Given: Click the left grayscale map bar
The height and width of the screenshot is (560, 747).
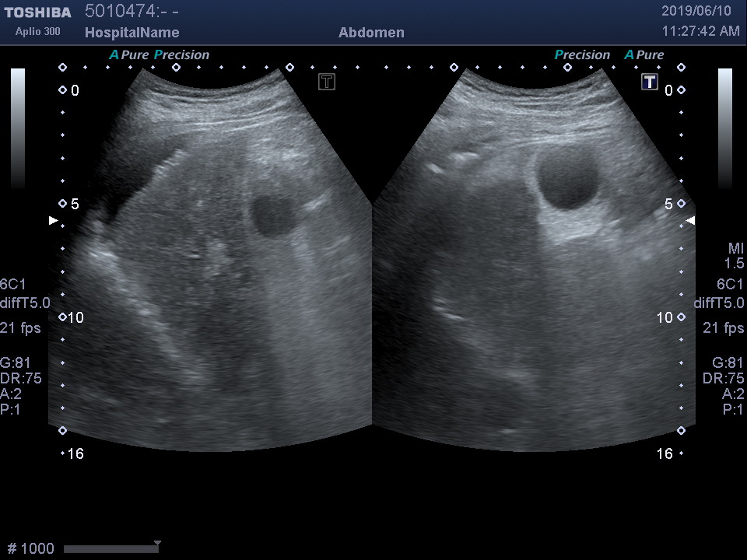Looking at the screenshot, I should pyautogui.click(x=18, y=128).
